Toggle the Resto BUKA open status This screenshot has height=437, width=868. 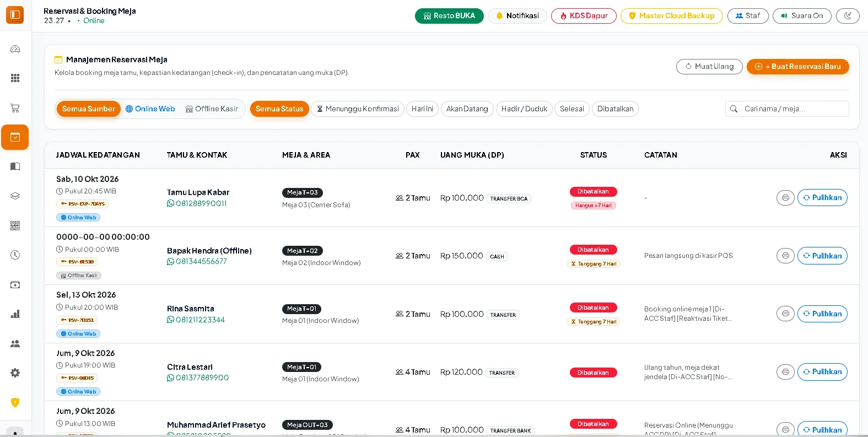click(449, 16)
